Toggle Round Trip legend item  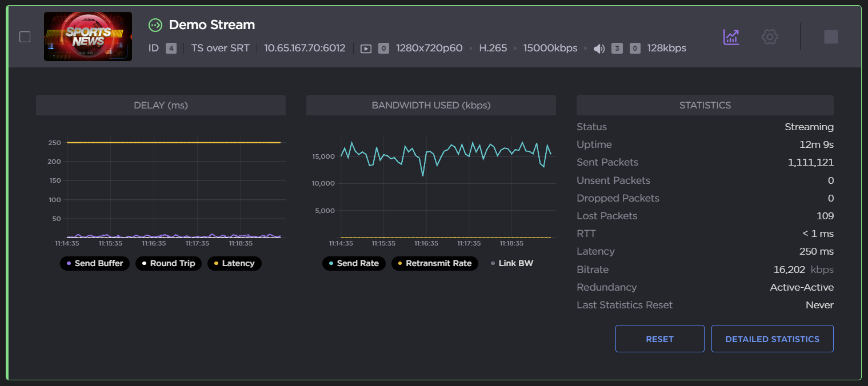click(169, 263)
